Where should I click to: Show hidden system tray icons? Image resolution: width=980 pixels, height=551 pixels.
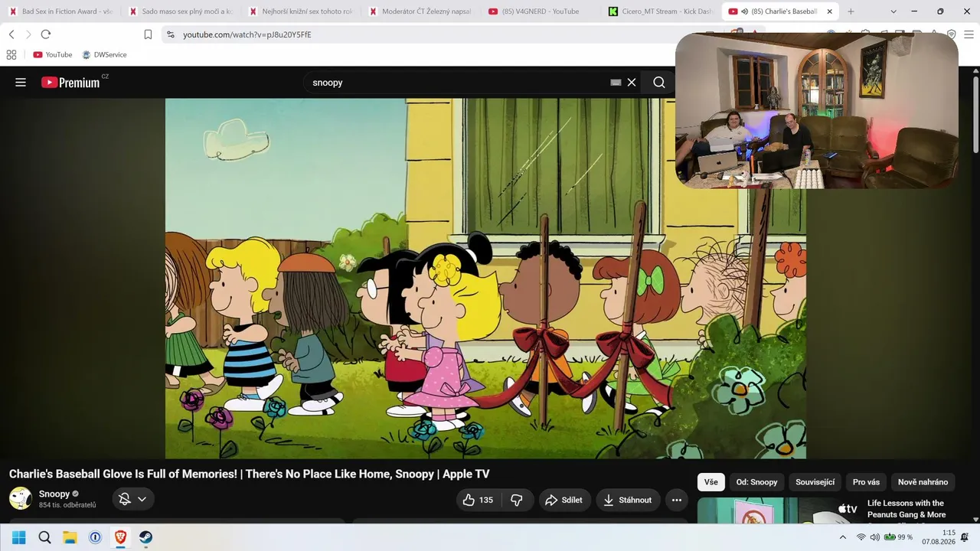pyautogui.click(x=843, y=537)
